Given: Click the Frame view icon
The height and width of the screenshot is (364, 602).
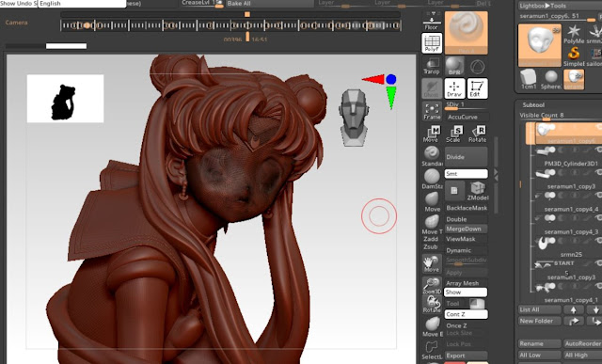Looking at the screenshot, I should pyautogui.click(x=432, y=111).
